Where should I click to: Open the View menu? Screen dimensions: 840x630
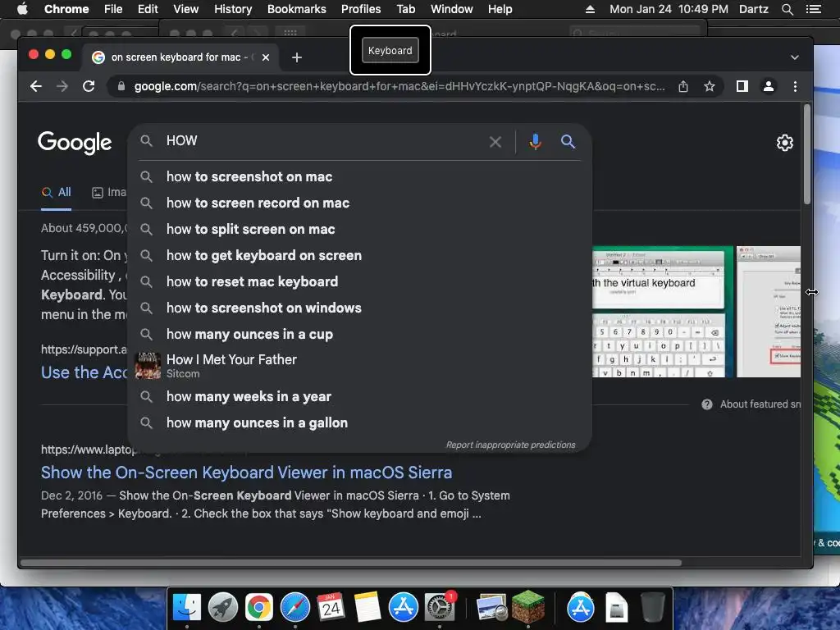[186, 9]
